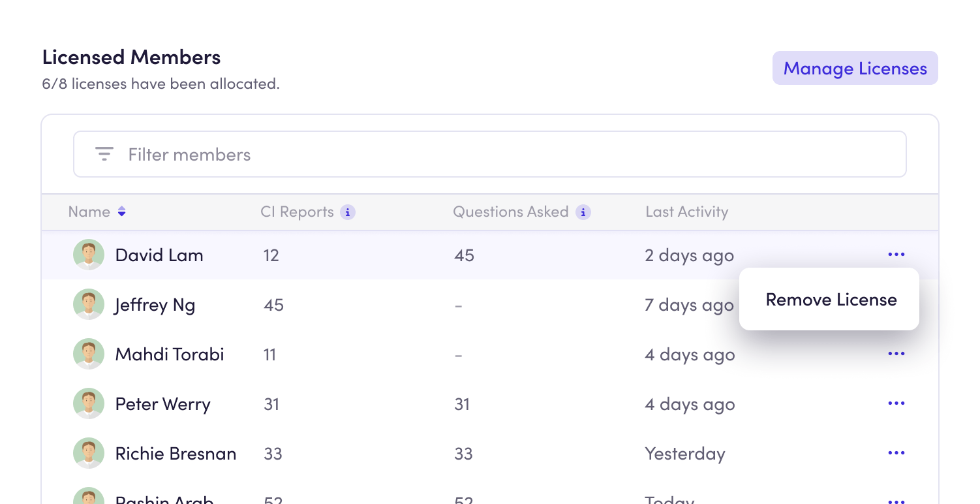Click the CI Reports info icon

point(348,212)
